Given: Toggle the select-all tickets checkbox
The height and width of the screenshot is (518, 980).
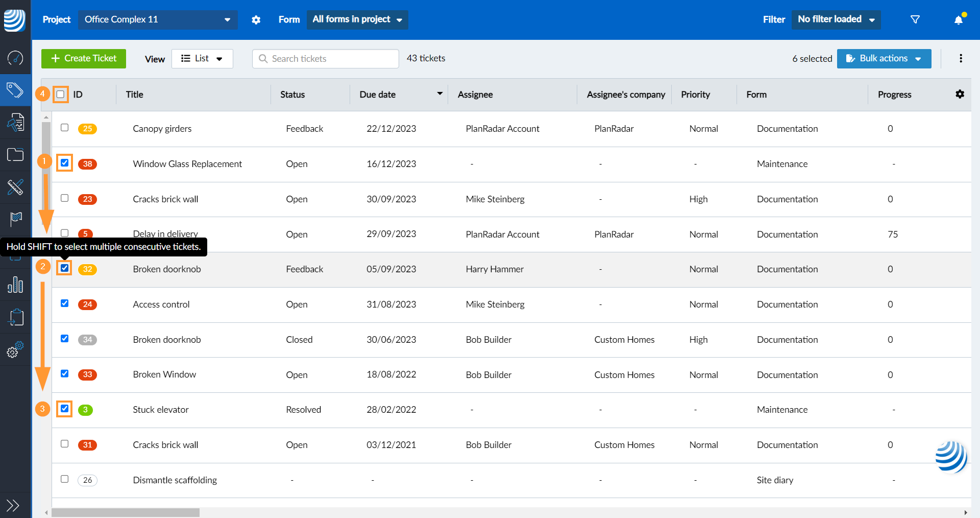Looking at the screenshot, I should [x=61, y=95].
